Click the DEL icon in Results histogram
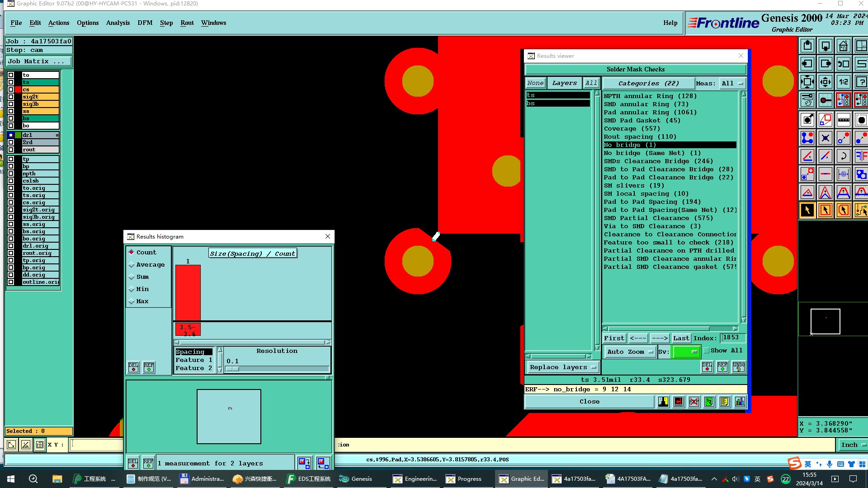 click(133, 367)
